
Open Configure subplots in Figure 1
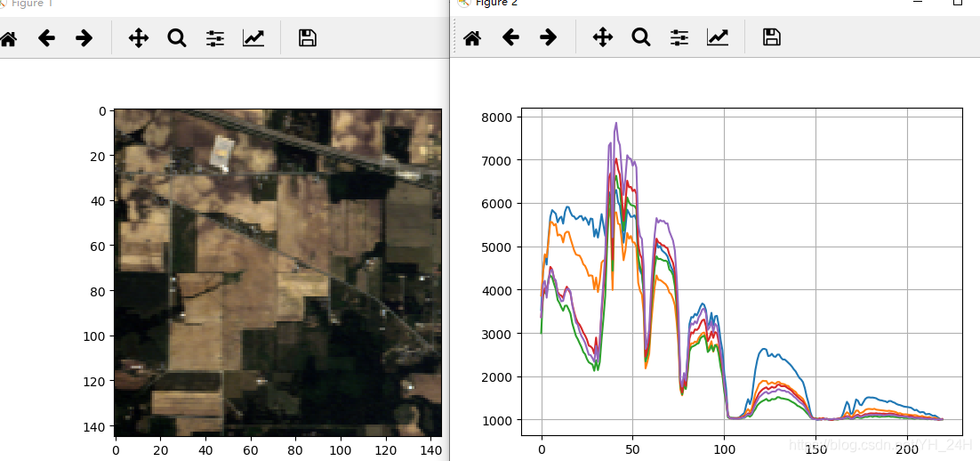tap(215, 39)
